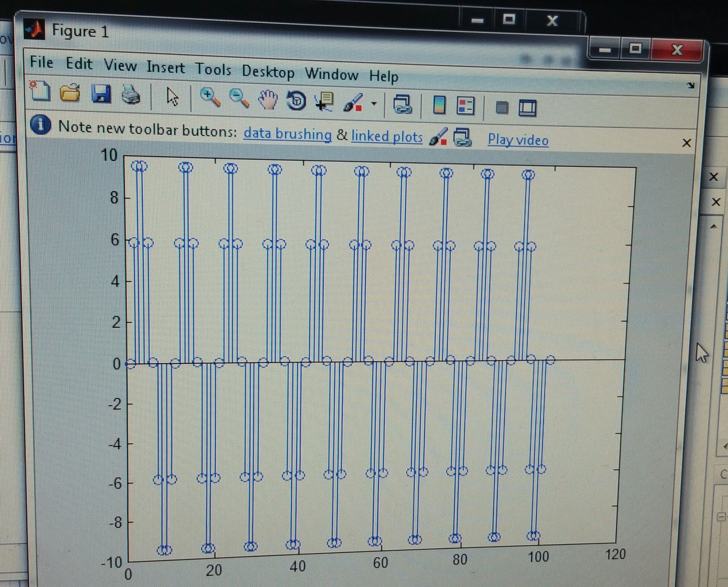Viewport: 728px width, 587px height.
Task: Save figure with floppy disk icon
Action: point(101,94)
